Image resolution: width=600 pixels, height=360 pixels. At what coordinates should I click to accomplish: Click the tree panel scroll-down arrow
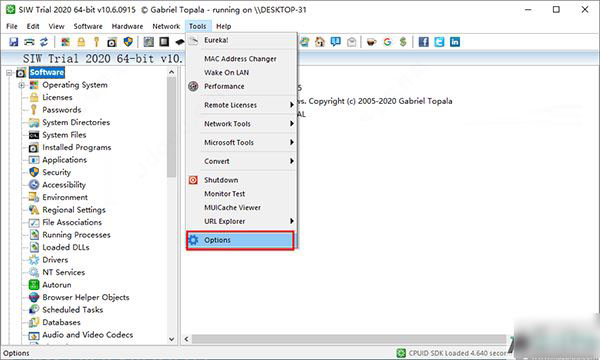[171, 339]
